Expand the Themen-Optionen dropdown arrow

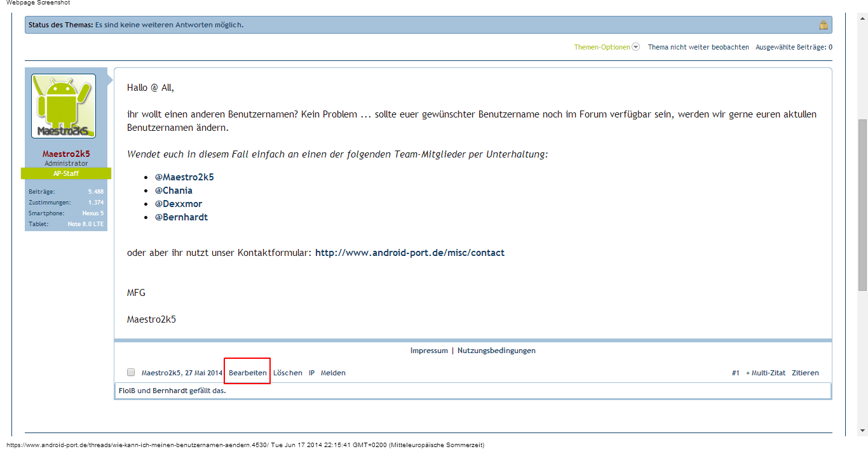(635, 47)
